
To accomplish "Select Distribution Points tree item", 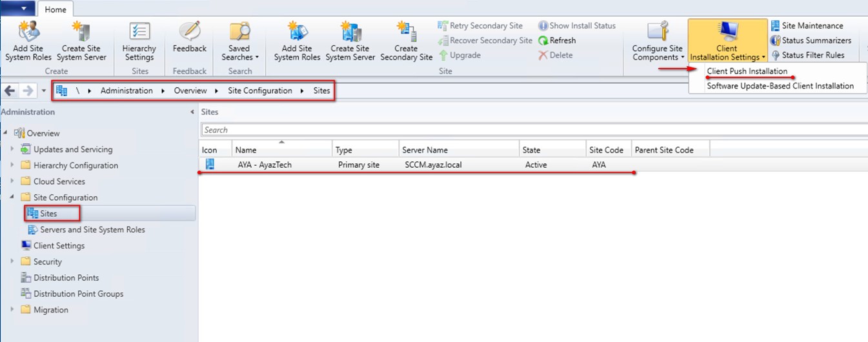I will tap(66, 278).
